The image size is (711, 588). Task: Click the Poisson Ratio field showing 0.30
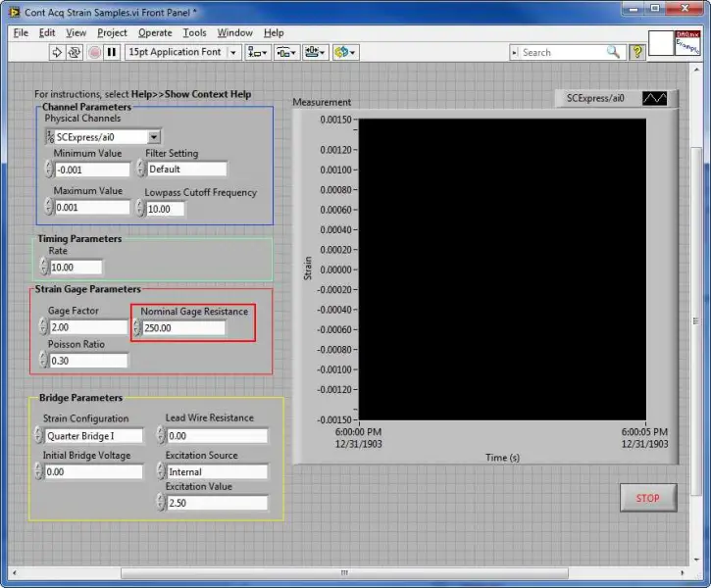(x=88, y=361)
